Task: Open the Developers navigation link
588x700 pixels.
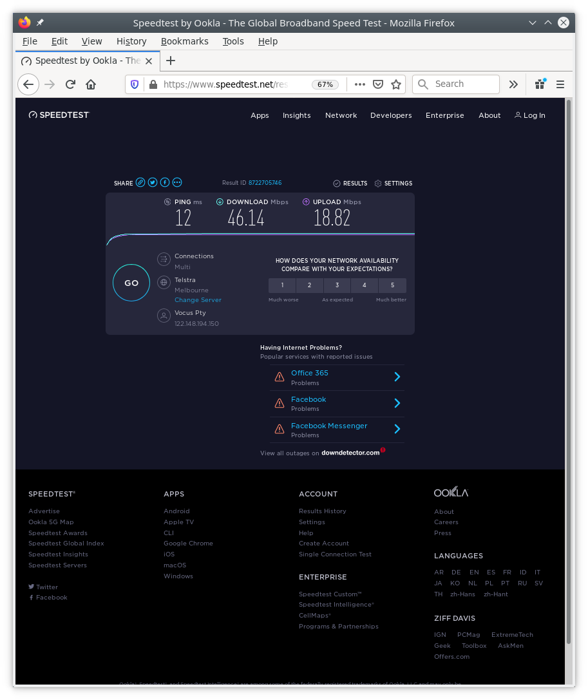Action: point(391,115)
